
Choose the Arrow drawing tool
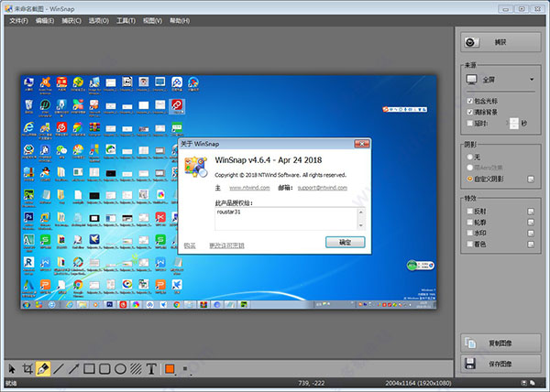pyautogui.click(x=73, y=369)
